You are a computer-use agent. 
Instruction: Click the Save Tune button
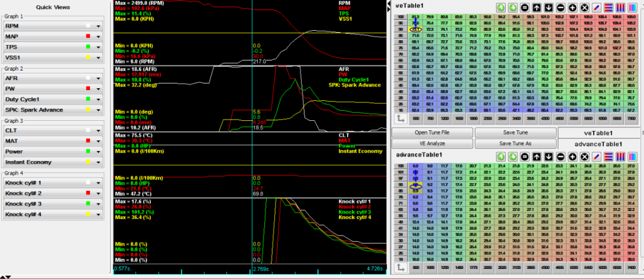coord(516,132)
